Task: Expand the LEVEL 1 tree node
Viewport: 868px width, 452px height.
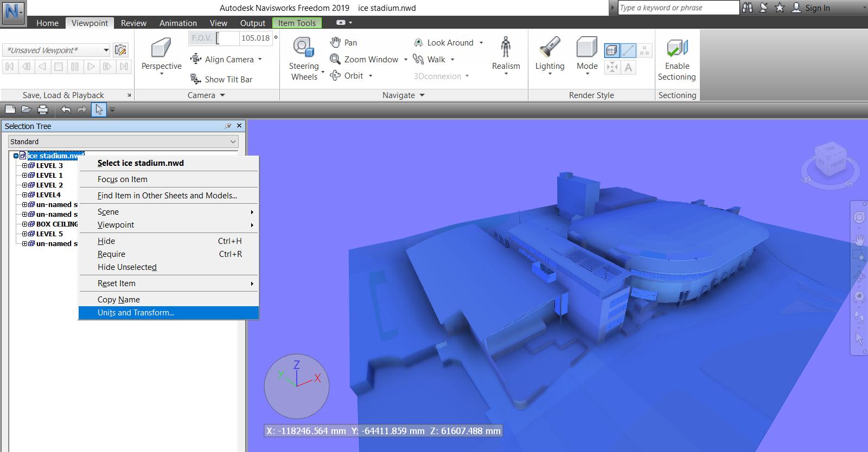Action: click(24, 176)
